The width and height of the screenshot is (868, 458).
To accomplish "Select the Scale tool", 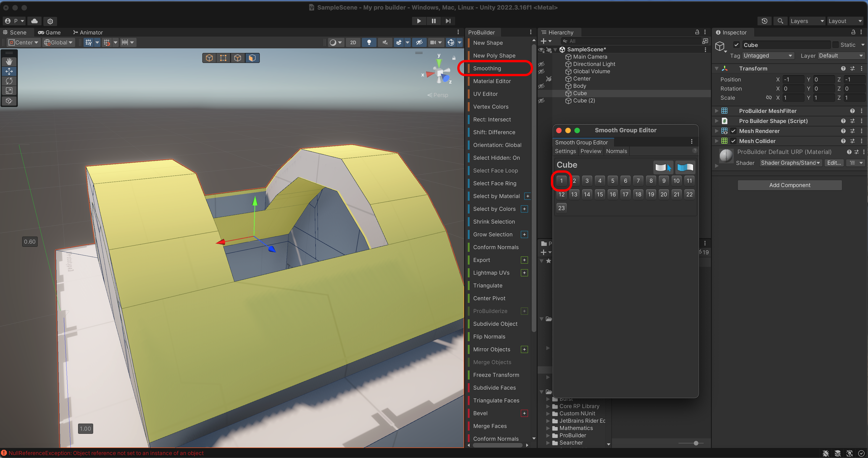I will click(9, 91).
